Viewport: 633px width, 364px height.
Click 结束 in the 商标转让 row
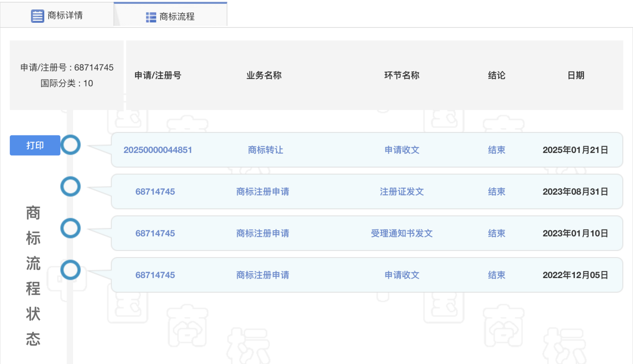click(x=496, y=150)
